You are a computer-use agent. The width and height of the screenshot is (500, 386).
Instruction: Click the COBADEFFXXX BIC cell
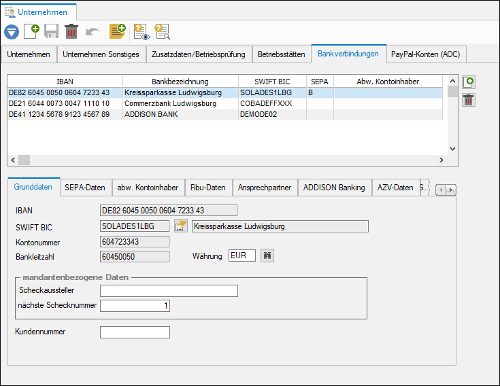pos(272,104)
